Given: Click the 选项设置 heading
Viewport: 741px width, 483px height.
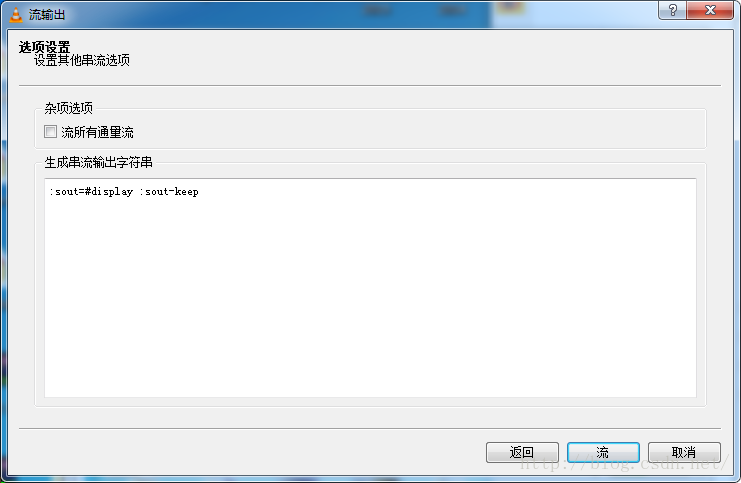Looking at the screenshot, I should pyautogui.click(x=44, y=47).
